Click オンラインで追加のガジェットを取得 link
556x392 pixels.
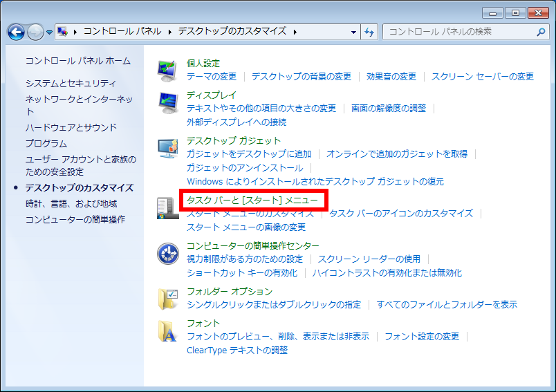click(397, 154)
